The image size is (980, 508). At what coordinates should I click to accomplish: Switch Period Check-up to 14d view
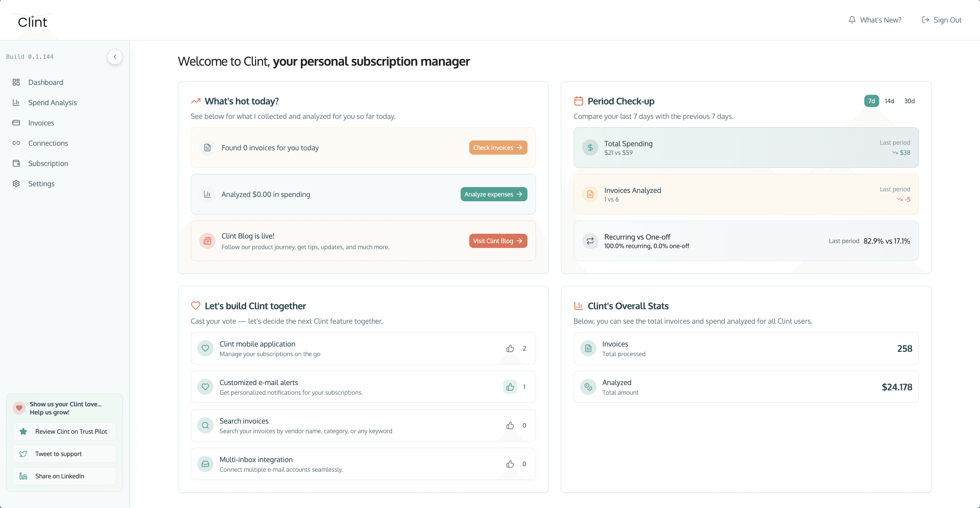tap(890, 101)
